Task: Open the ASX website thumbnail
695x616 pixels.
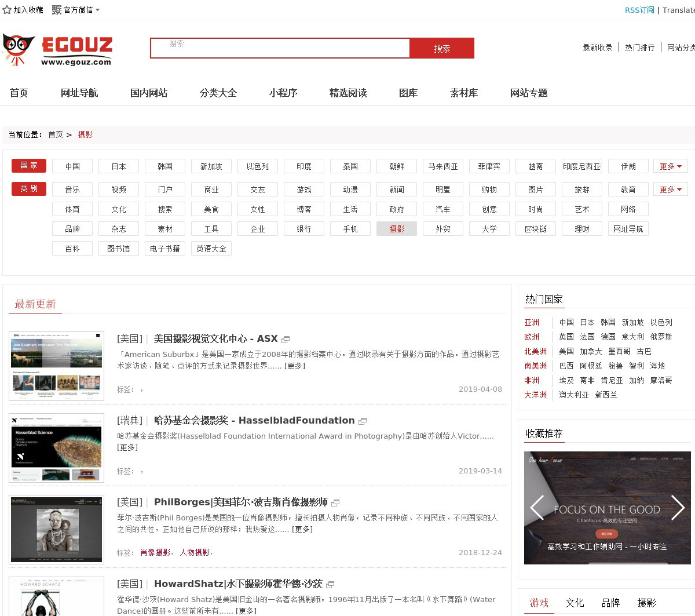Action: point(56,366)
